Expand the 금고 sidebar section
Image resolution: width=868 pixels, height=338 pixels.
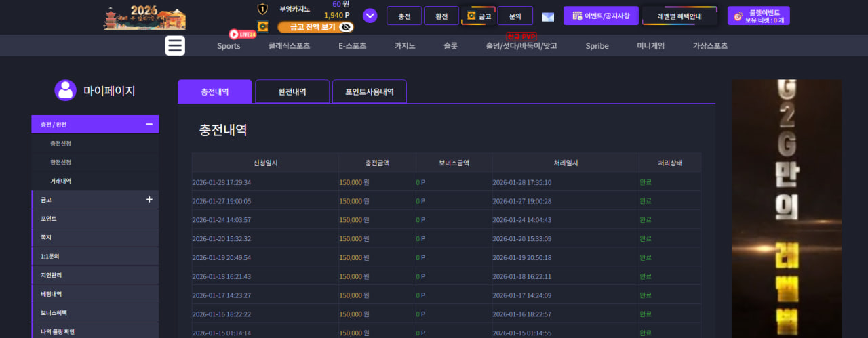pyautogui.click(x=149, y=200)
